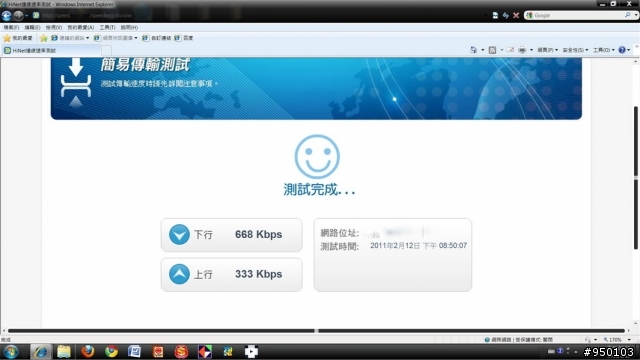
Task: Select the HiNet連線速率測試 tab
Action: tap(51, 51)
